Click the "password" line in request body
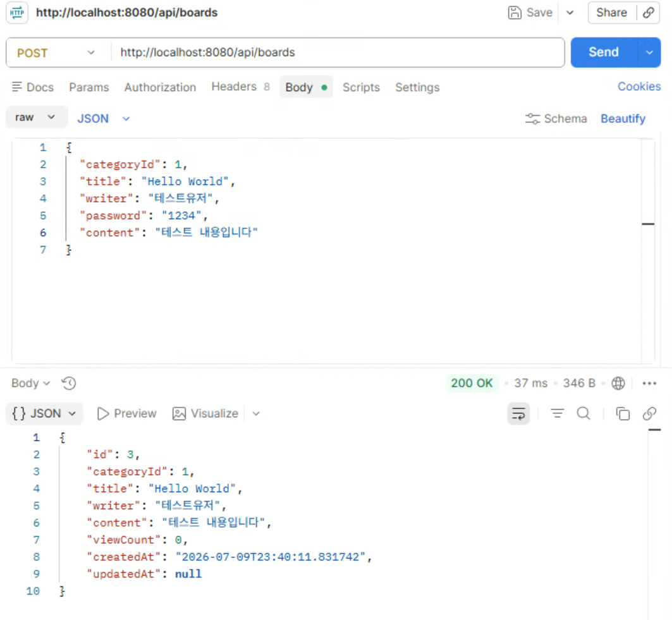This screenshot has width=672, height=620. (143, 216)
